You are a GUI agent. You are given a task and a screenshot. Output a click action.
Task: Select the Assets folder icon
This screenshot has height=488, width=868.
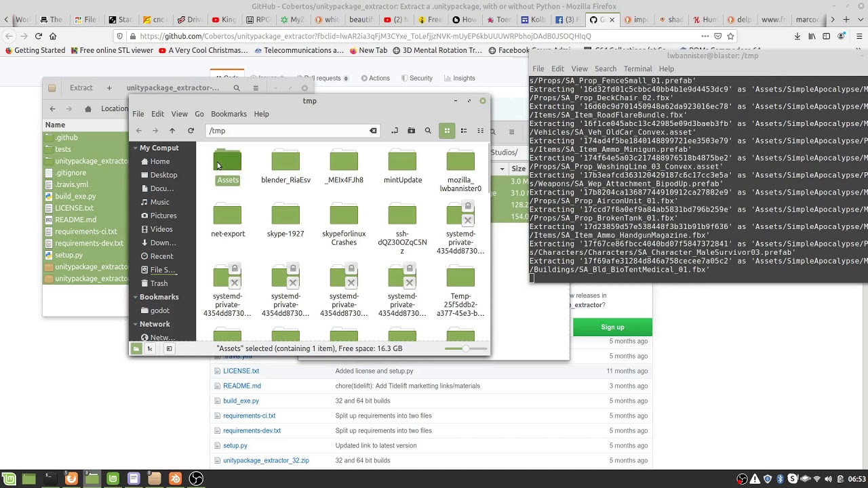(x=227, y=161)
